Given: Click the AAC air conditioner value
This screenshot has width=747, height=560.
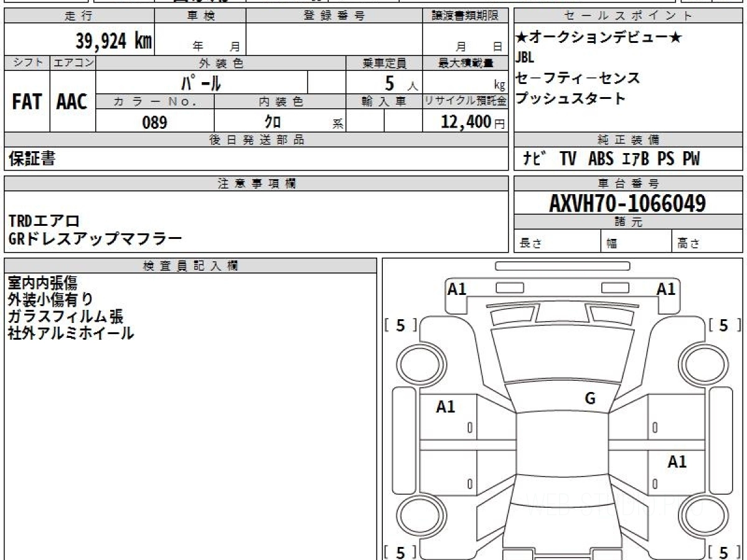Looking at the screenshot, I should tap(72, 102).
